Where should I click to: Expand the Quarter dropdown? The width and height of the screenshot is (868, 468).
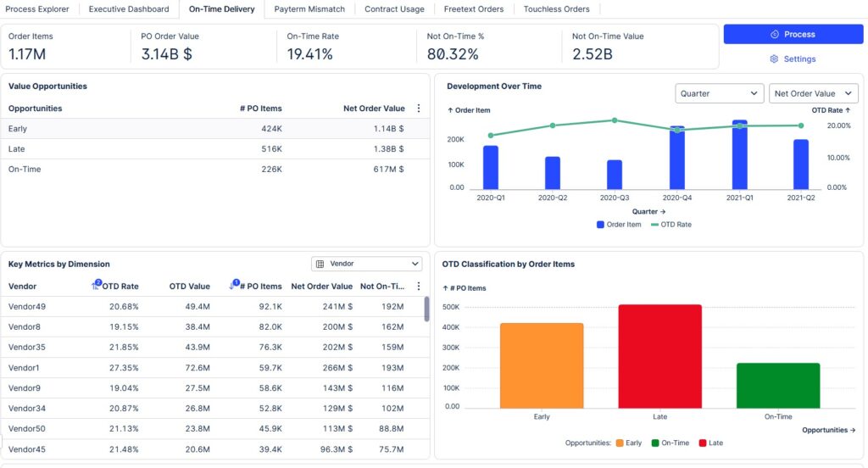click(x=720, y=93)
